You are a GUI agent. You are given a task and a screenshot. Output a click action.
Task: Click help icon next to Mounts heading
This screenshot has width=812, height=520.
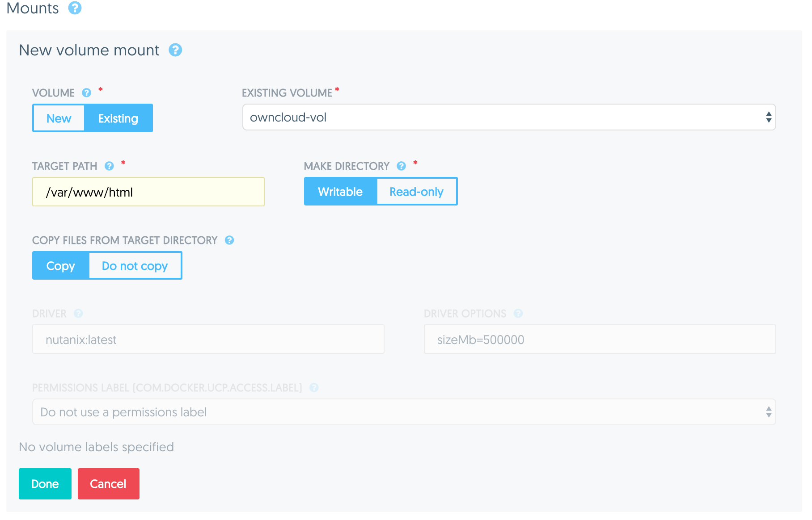click(75, 8)
